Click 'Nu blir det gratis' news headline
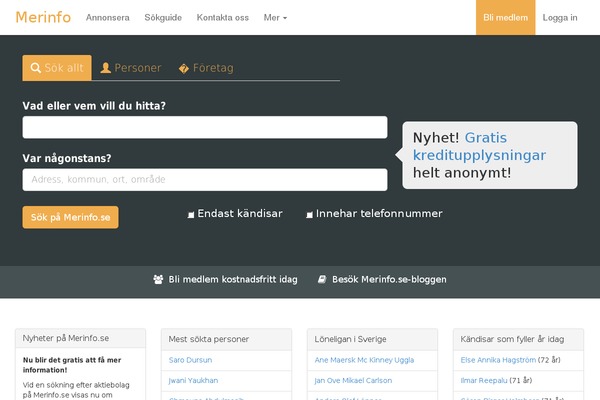600x400 pixels. [72, 365]
